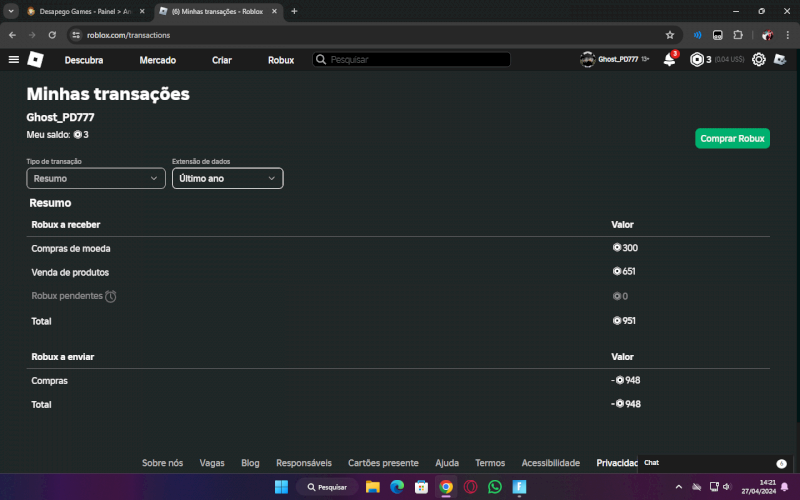Open a new browser tab
800x500 pixels.
(x=294, y=11)
